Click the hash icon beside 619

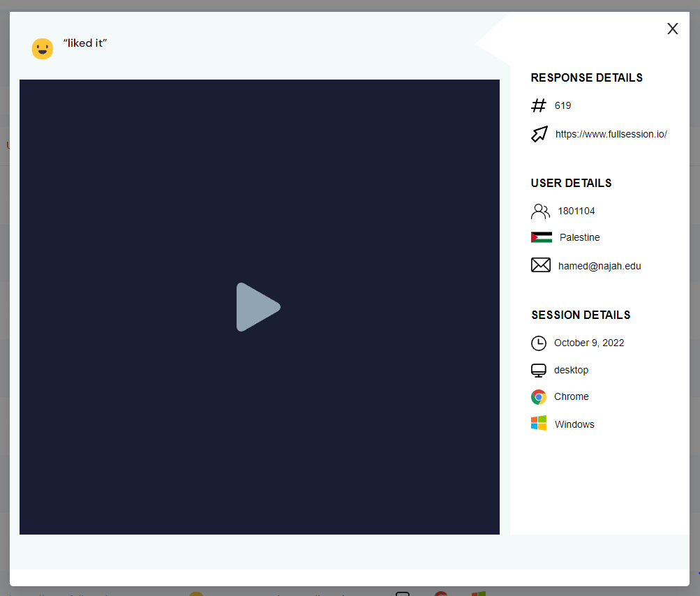click(539, 105)
